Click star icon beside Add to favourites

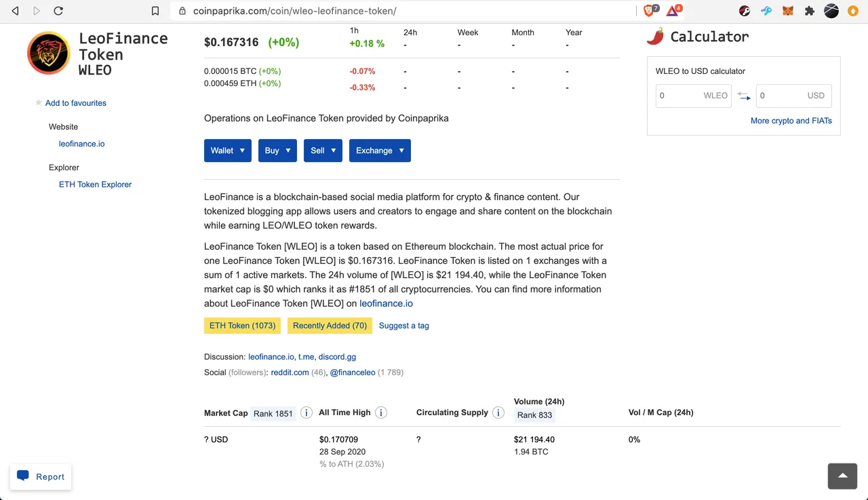[39, 102]
